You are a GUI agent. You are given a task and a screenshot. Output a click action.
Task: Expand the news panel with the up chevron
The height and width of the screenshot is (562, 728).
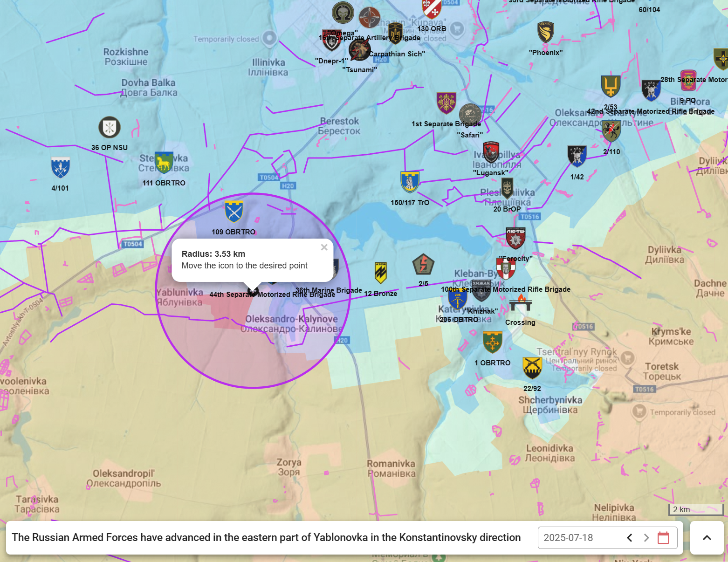click(707, 538)
